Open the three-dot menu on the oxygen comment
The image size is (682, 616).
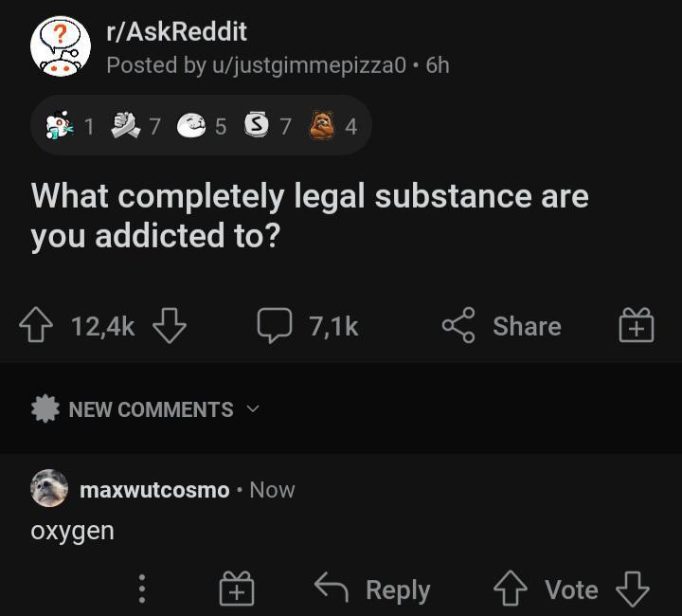[x=142, y=589]
